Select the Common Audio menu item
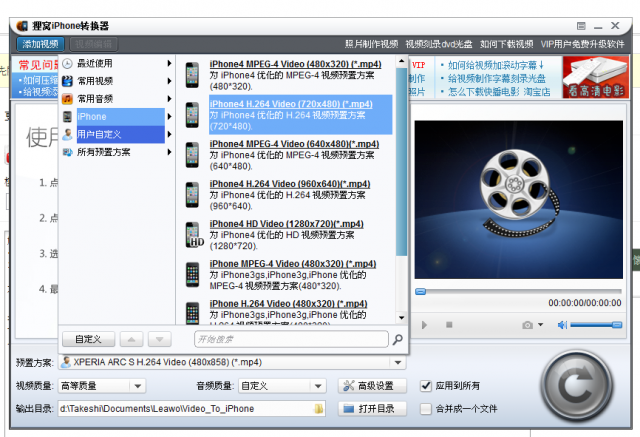Screen dimensions: 640x437 [117, 99]
